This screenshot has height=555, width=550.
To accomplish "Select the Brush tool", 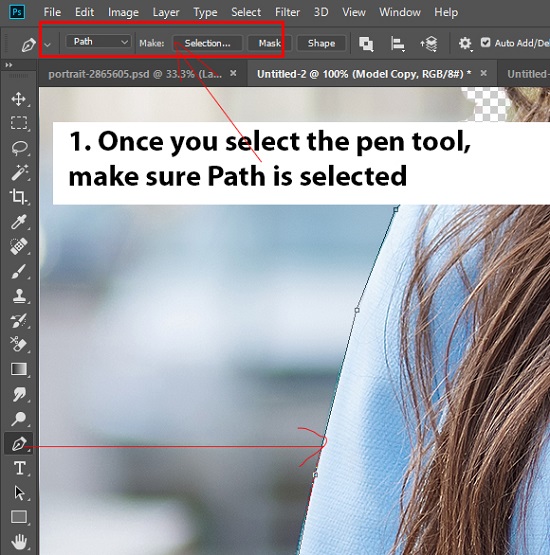I will 18,271.
